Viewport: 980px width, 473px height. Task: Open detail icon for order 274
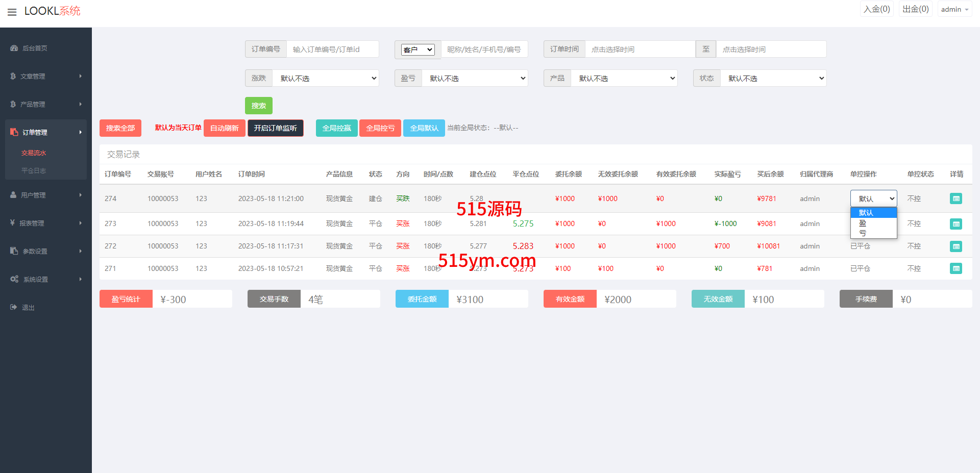(955, 198)
